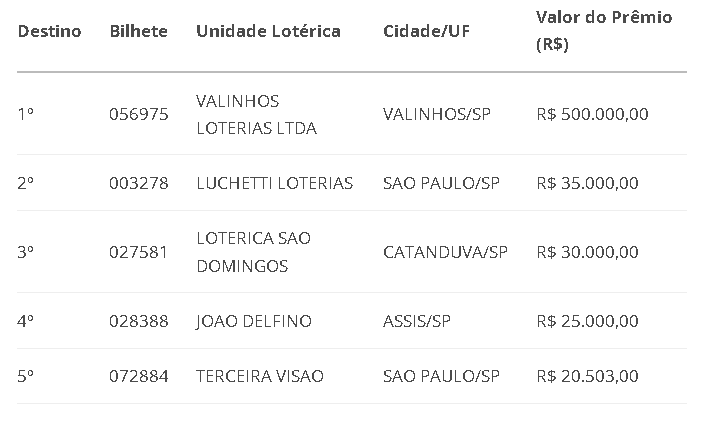Viewport: 708px width, 431px height.
Task: Select ticket number 028388
Action: tap(139, 321)
